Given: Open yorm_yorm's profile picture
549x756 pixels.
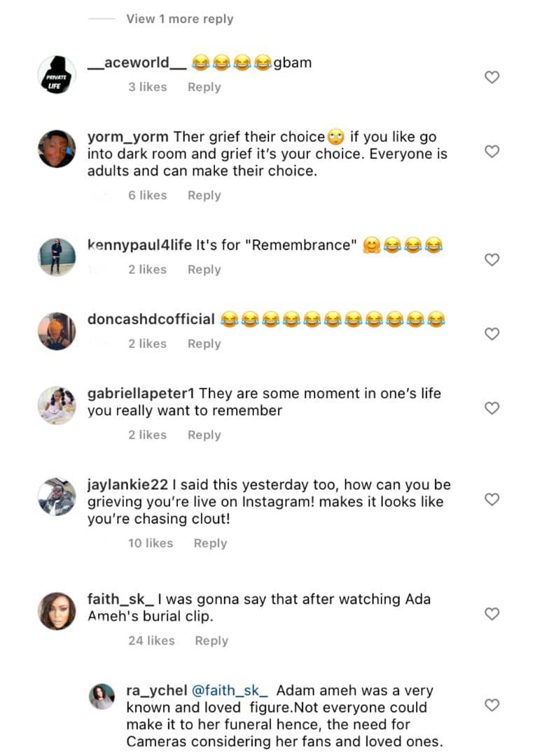Looking at the screenshot, I should pos(57,148).
